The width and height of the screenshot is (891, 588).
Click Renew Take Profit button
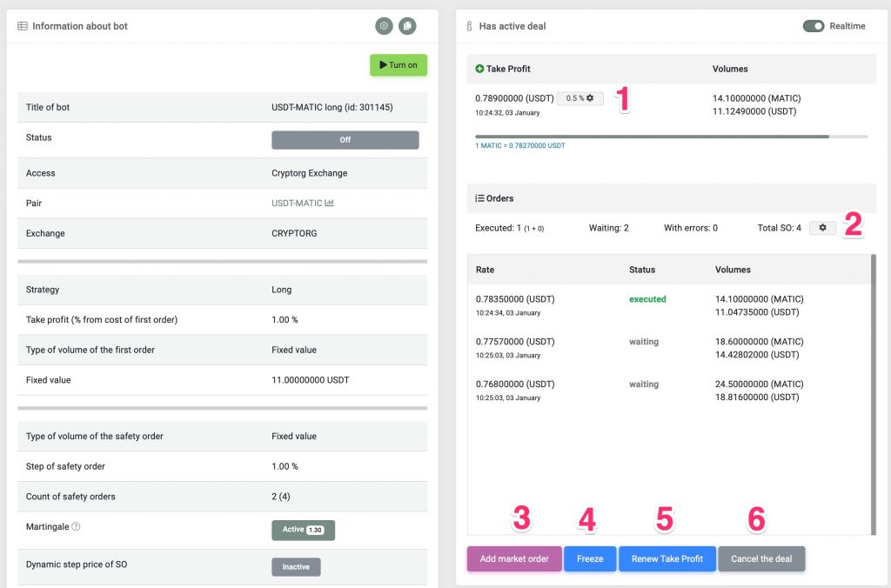667,559
